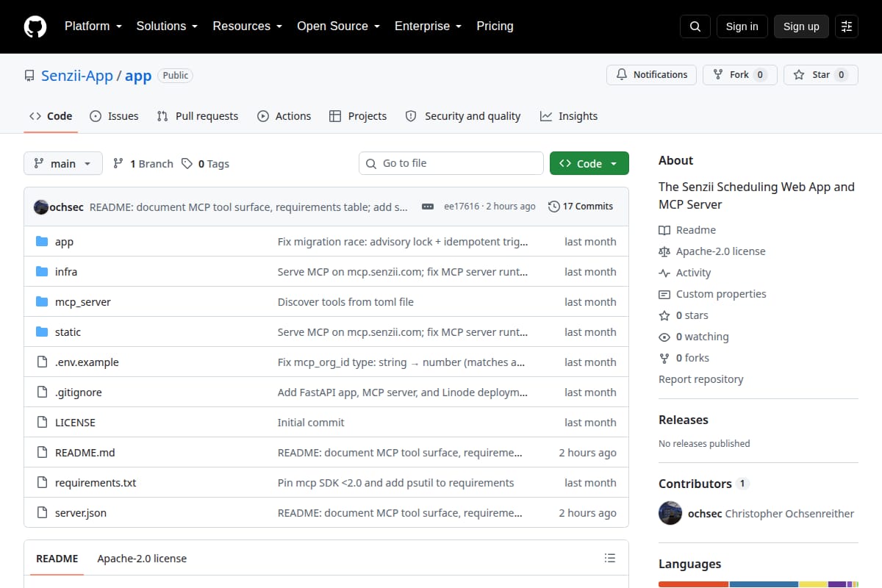
Task: Open the mcp_server folder icon
Action: [x=42, y=302]
